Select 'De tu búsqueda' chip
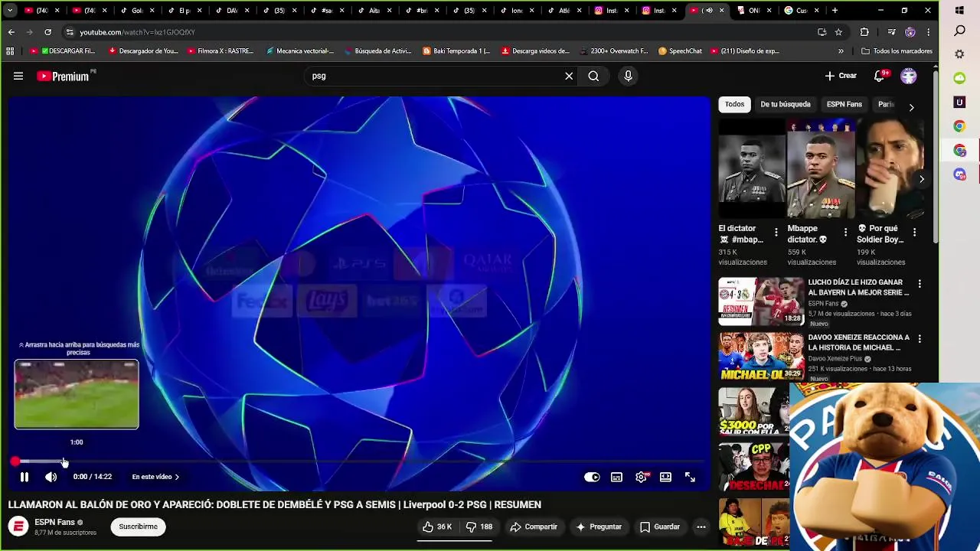This screenshot has width=980, height=551. coord(785,104)
